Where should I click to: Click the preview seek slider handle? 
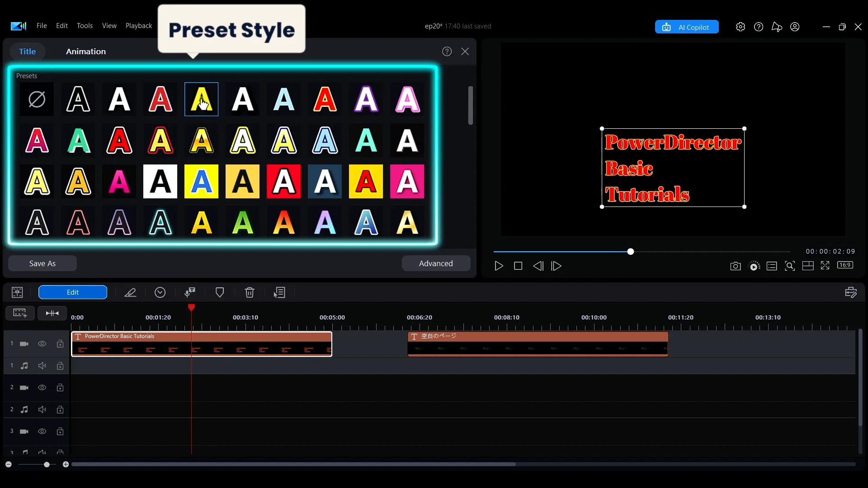click(631, 252)
